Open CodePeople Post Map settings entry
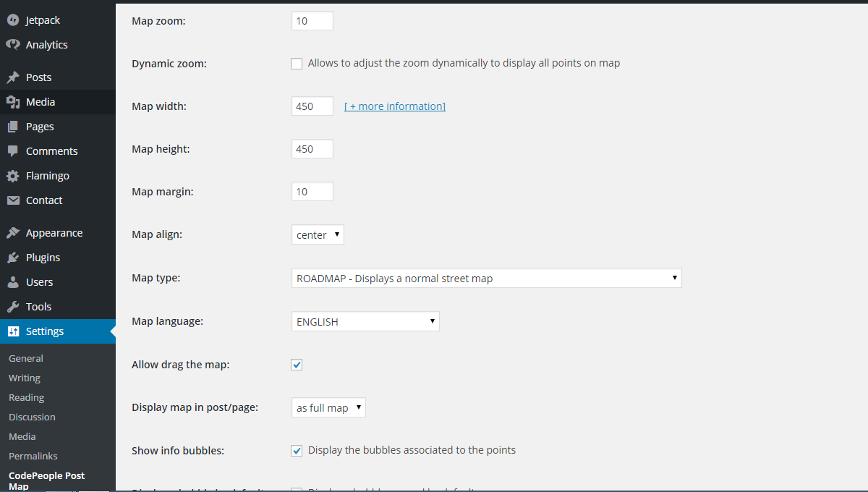868x492 pixels. [x=46, y=480]
